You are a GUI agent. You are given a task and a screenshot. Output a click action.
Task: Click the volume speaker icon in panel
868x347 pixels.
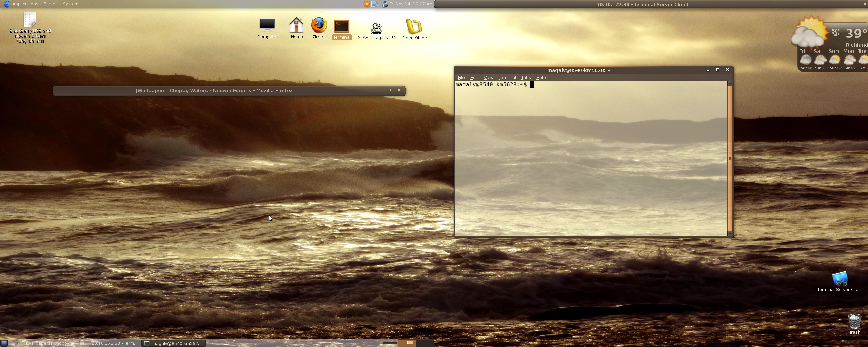pyautogui.click(x=384, y=4)
